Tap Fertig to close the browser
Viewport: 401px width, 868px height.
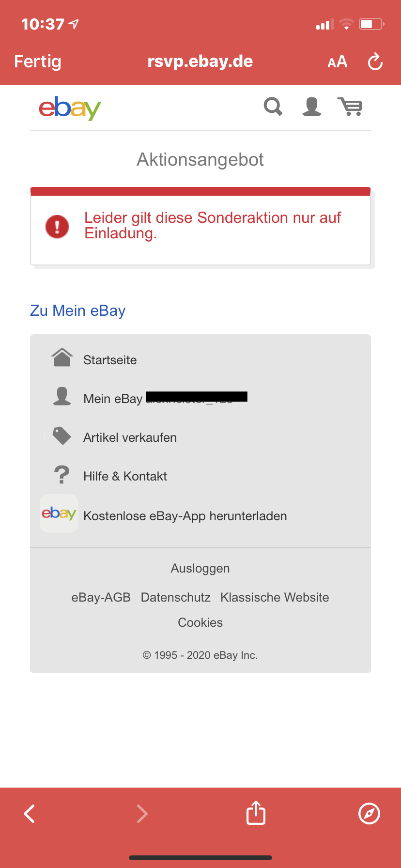(x=38, y=62)
